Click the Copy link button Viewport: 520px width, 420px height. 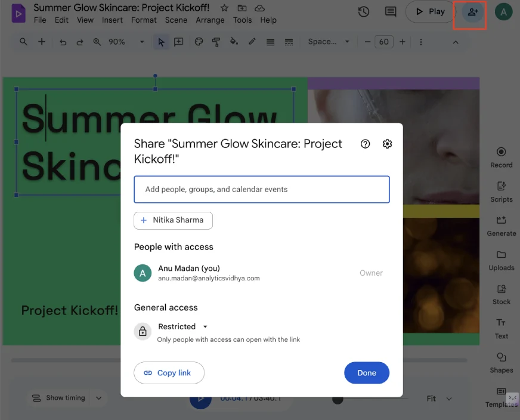click(169, 373)
